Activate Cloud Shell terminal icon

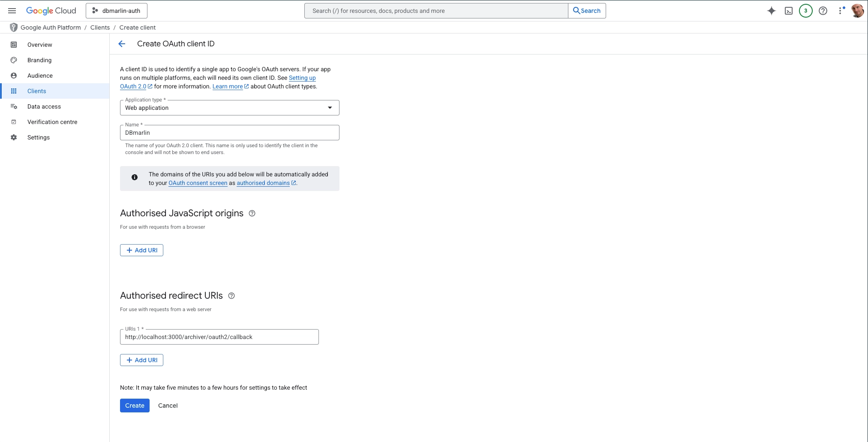[788, 11]
